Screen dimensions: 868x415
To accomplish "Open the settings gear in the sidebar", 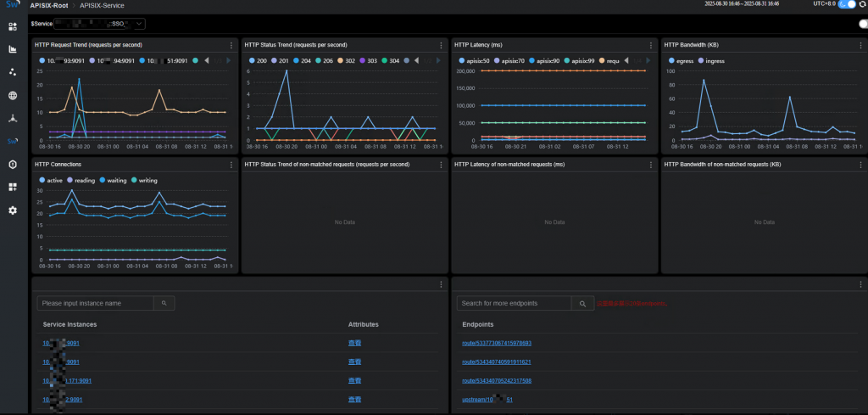I will click(13, 210).
